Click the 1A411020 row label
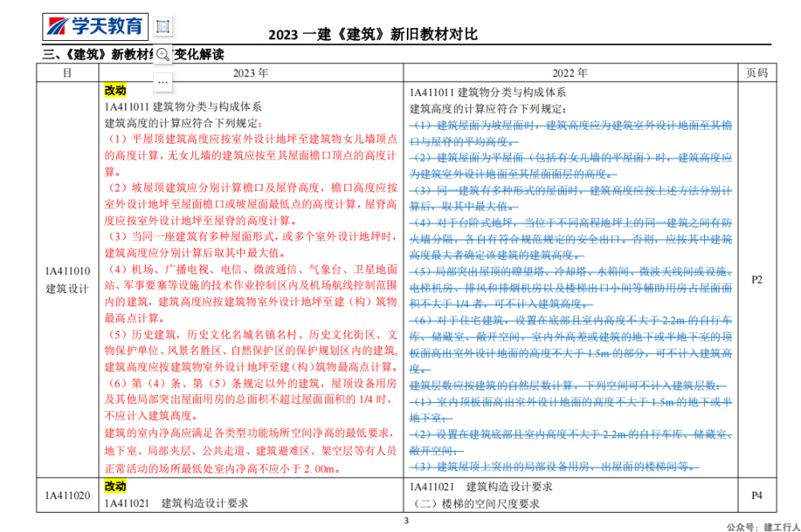This screenshot has width=801, height=532. [x=67, y=495]
